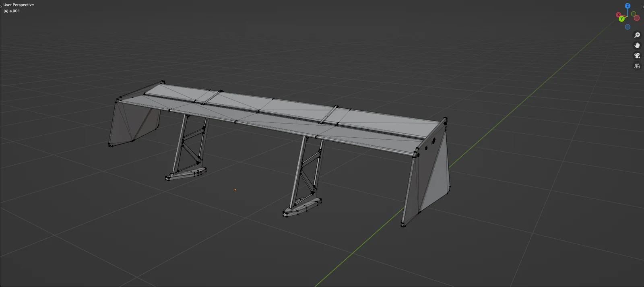Click the orange origin point on the floor

click(235, 190)
